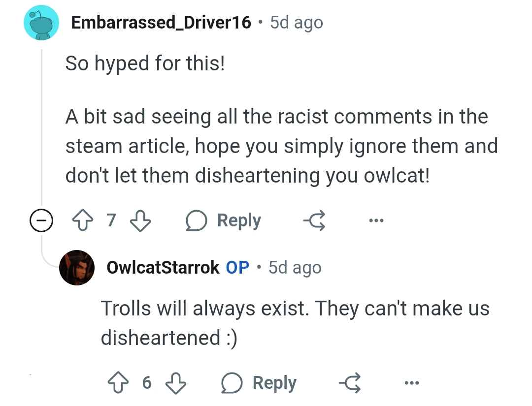This screenshot has width=532, height=406.
Task: Open more options for Embarrassed_Driver16's comment
Action: (x=376, y=221)
